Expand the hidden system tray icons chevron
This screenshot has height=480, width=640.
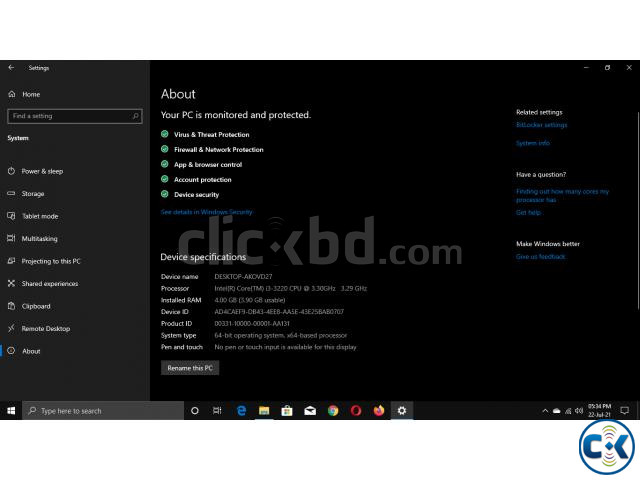coord(545,411)
